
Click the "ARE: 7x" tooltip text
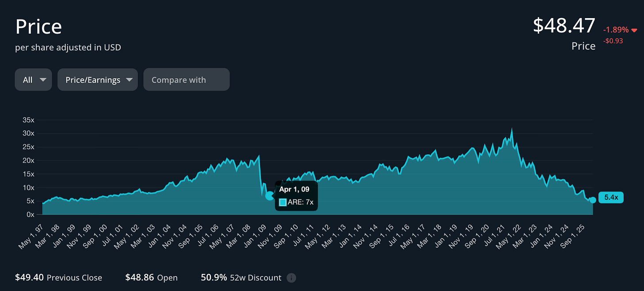pyautogui.click(x=301, y=203)
